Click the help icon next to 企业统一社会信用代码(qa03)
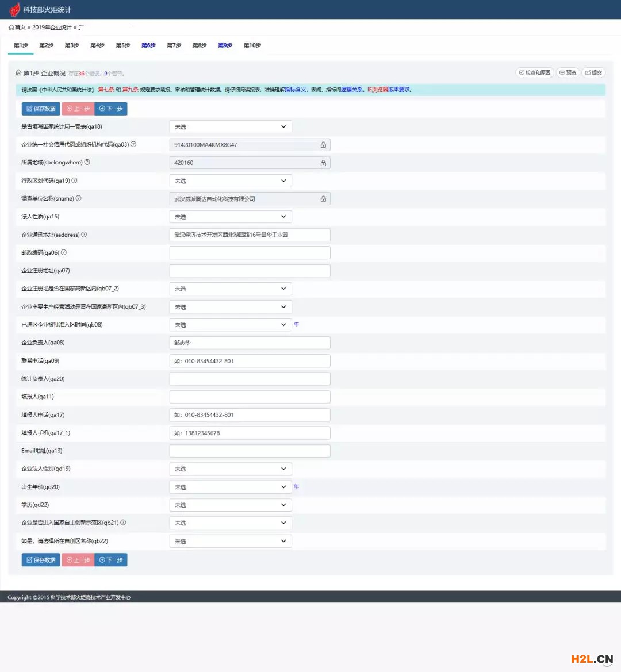The image size is (621, 672). (133, 144)
